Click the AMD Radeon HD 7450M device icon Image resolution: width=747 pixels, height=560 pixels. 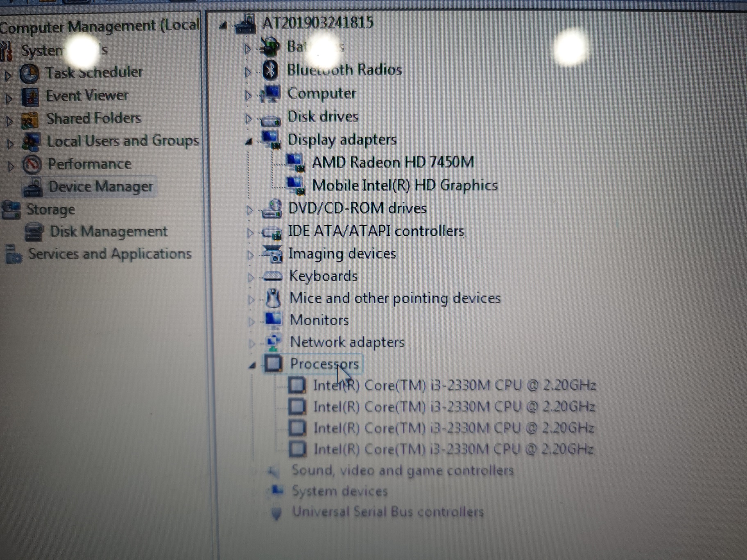[x=296, y=162]
